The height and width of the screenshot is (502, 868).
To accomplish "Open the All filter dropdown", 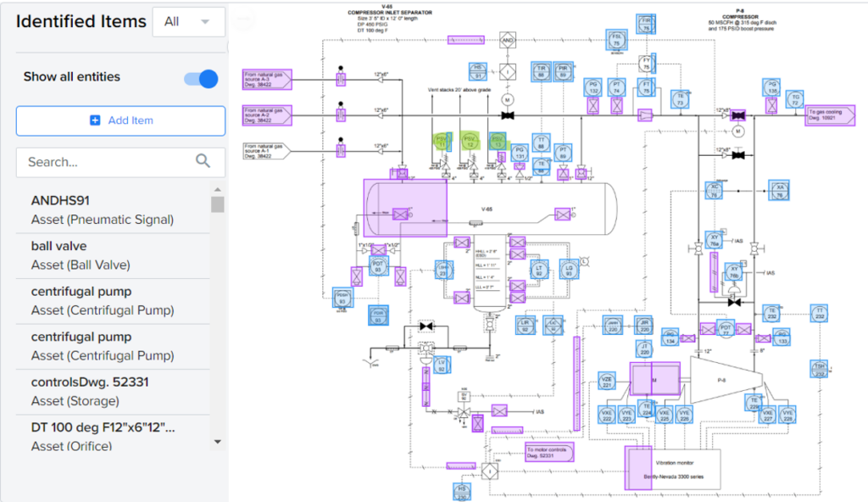I will 188,21.
